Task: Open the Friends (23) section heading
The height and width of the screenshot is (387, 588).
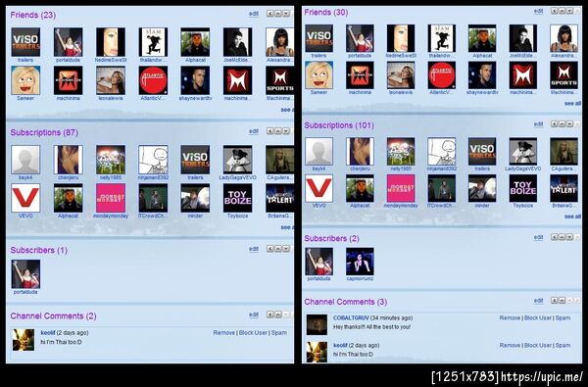Action: (x=33, y=15)
